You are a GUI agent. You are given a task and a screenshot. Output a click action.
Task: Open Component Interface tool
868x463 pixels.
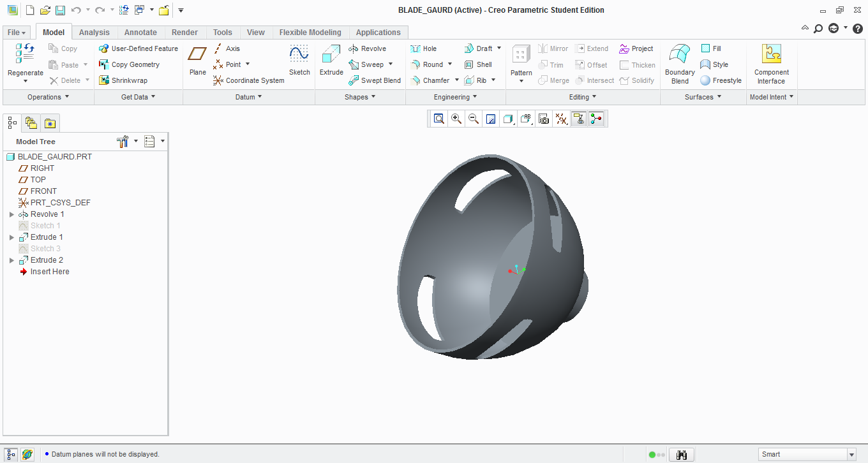(772, 64)
